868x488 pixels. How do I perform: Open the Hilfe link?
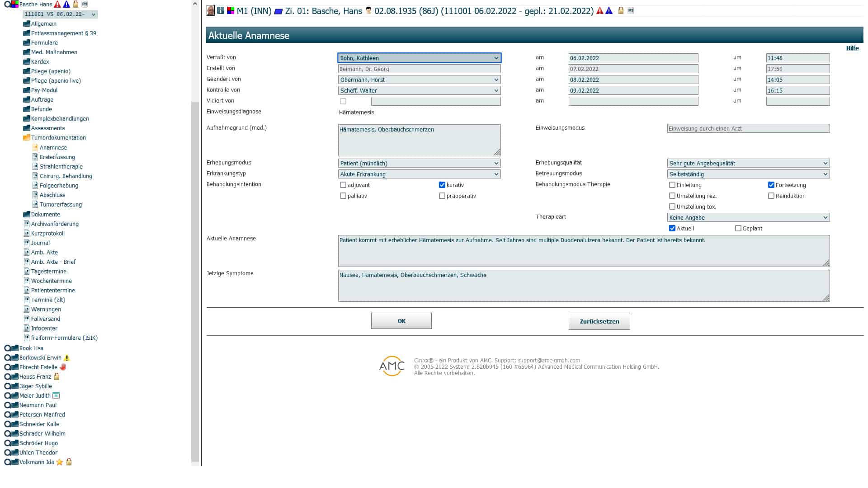(852, 48)
